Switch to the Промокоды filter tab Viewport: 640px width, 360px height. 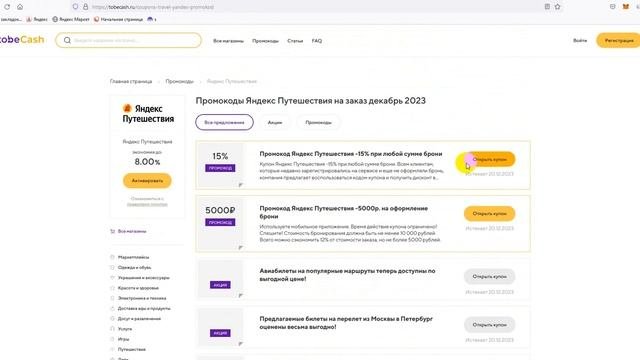pyautogui.click(x=318, y=122)
